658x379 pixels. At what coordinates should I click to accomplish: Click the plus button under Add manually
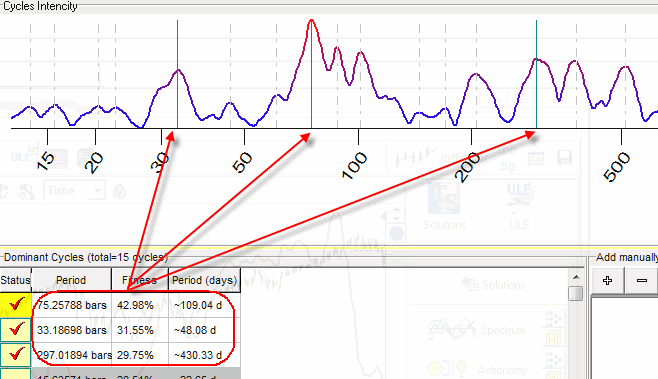coord(607,280)
